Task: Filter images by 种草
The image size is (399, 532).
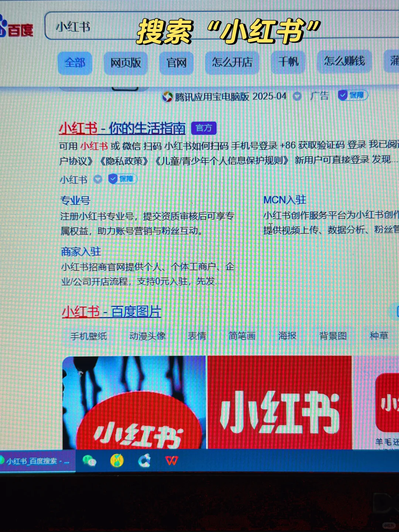Action: pyautogui.click(x=379, y=335)
